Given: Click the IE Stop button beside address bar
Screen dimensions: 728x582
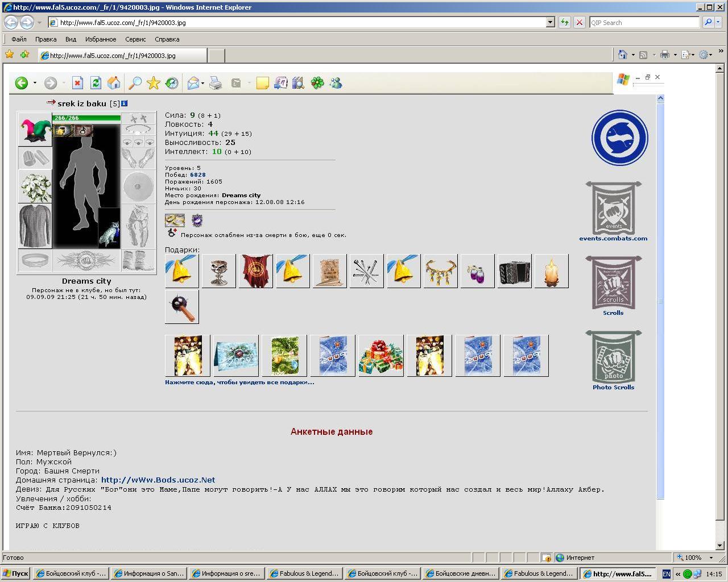Looking at the screenshot, I should [x=579, y=22].
